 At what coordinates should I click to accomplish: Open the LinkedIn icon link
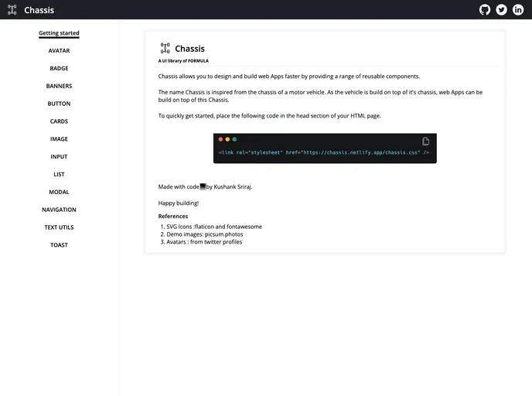pyautogui.click(x=518, y=10)
